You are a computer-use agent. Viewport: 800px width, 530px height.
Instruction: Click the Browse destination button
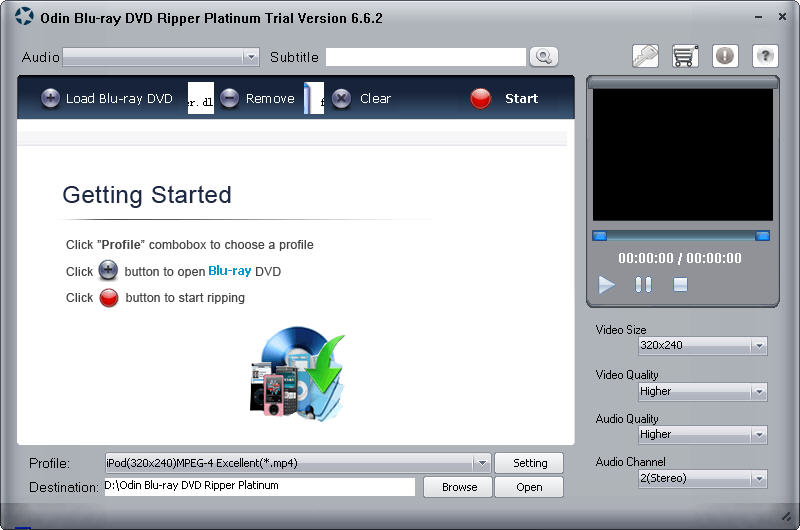coord(458,487)
